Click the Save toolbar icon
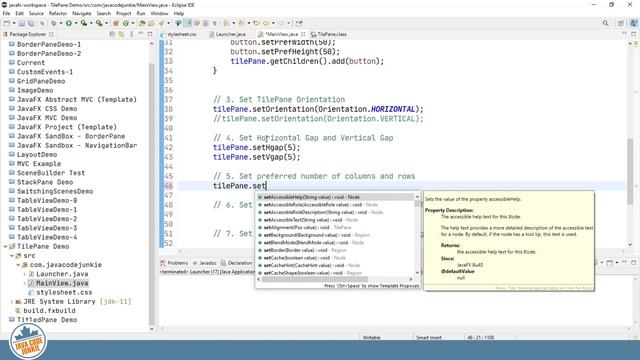Screen dimensions: 640x360 point(22,23)
